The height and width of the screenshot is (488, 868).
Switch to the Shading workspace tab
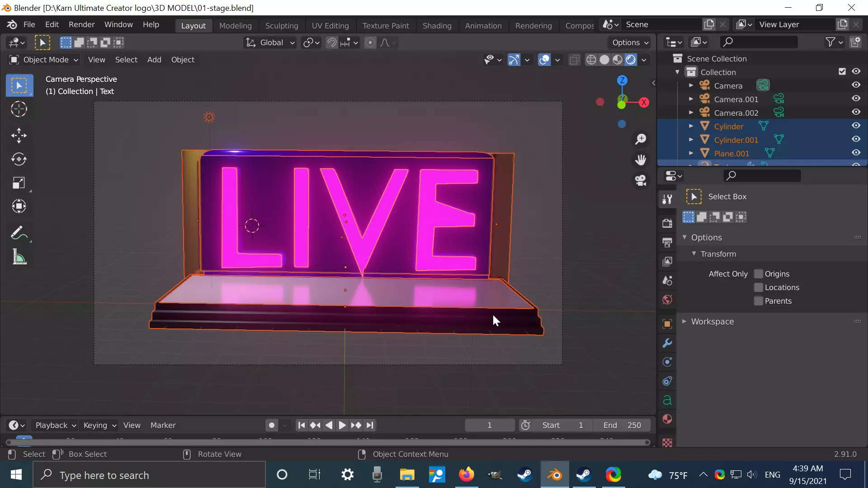pyautogui.click(x=437, y=26)
